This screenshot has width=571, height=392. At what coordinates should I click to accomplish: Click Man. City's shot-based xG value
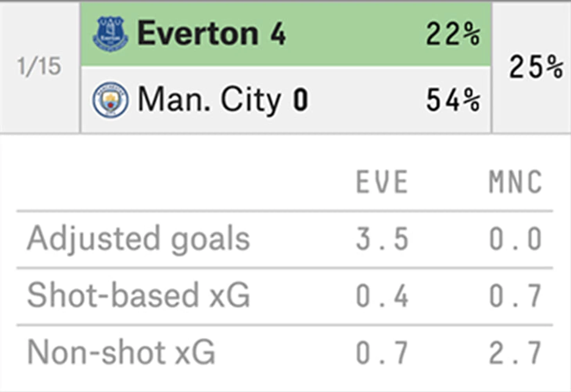click(x=515, y=296)
